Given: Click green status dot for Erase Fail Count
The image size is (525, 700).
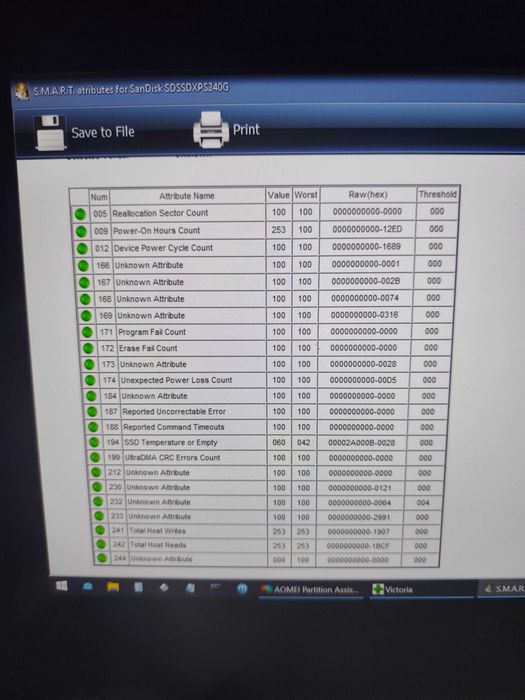Looking at the screenshot, I should coord(88,348).
